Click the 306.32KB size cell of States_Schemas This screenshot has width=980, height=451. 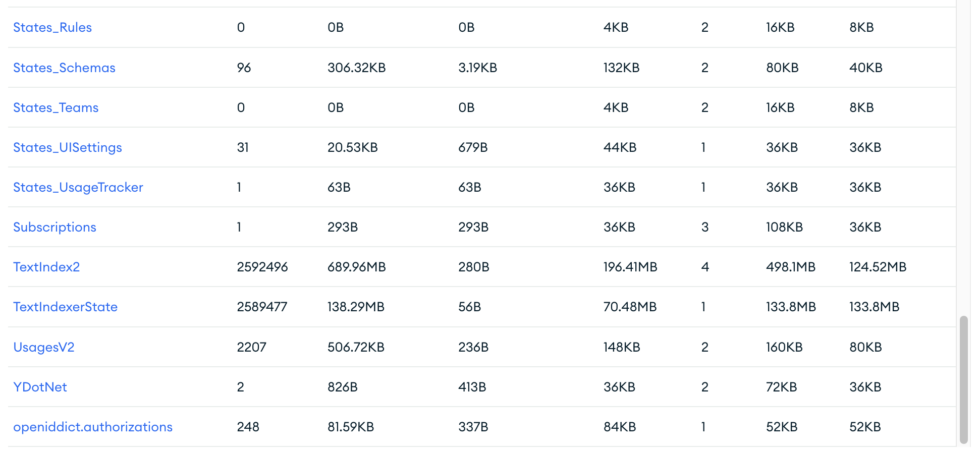357,68
